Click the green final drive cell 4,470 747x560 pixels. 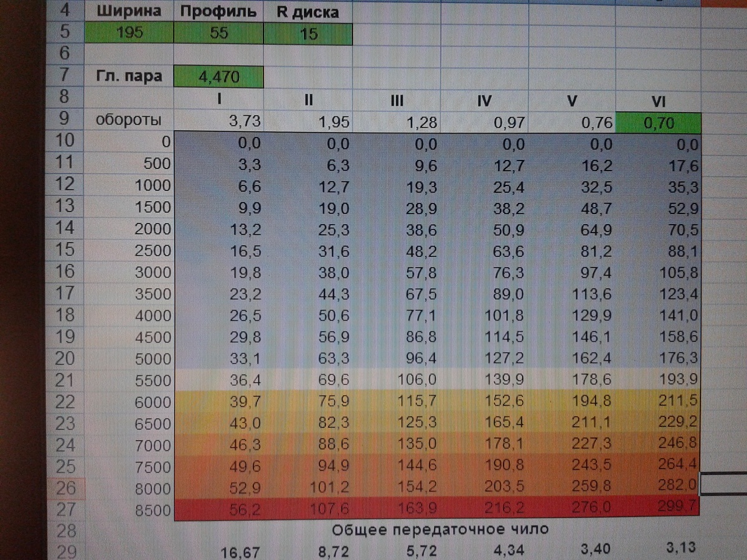coord(218,77)
